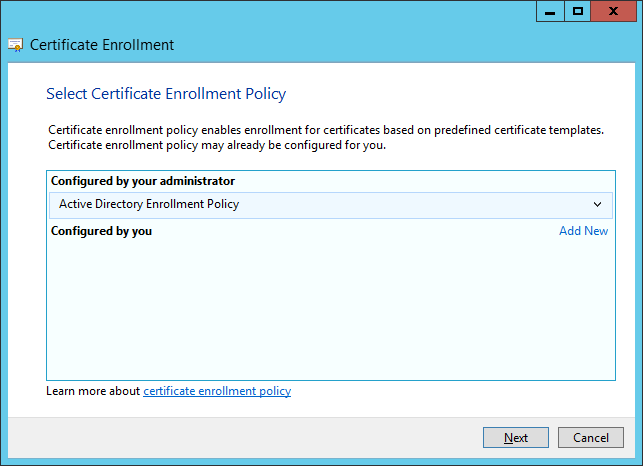Cancel the certificate enrollment wizard
This screenshot has height=466, width=643.
591,438
